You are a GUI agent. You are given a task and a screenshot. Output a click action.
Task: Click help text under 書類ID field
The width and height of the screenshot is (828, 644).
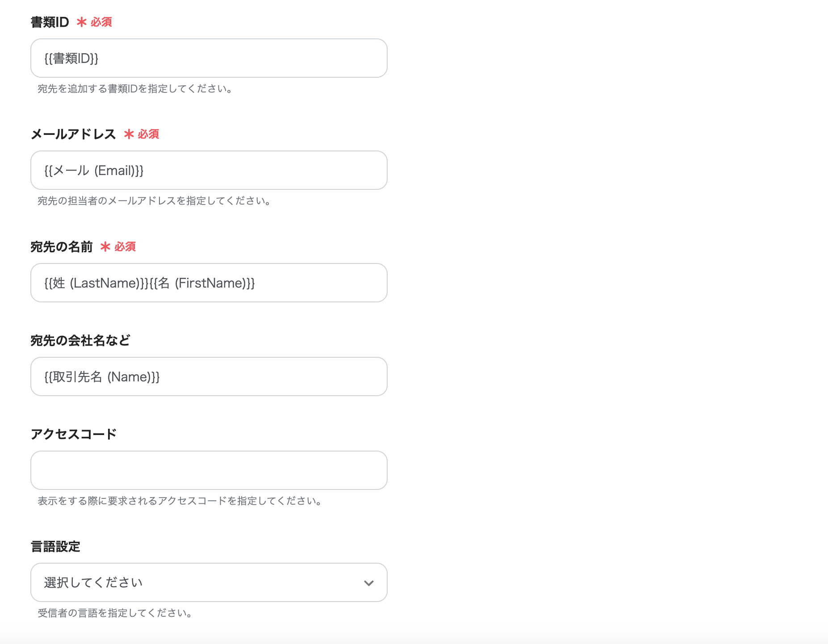pos(134,88)
